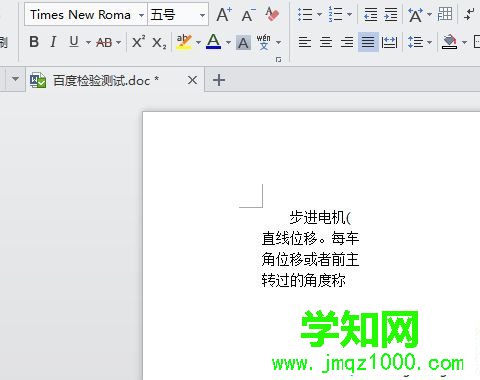The width and height of the screenshot is (480, 380).
Task: Open tab list dropdown arrow
Action: coord(15,79)
